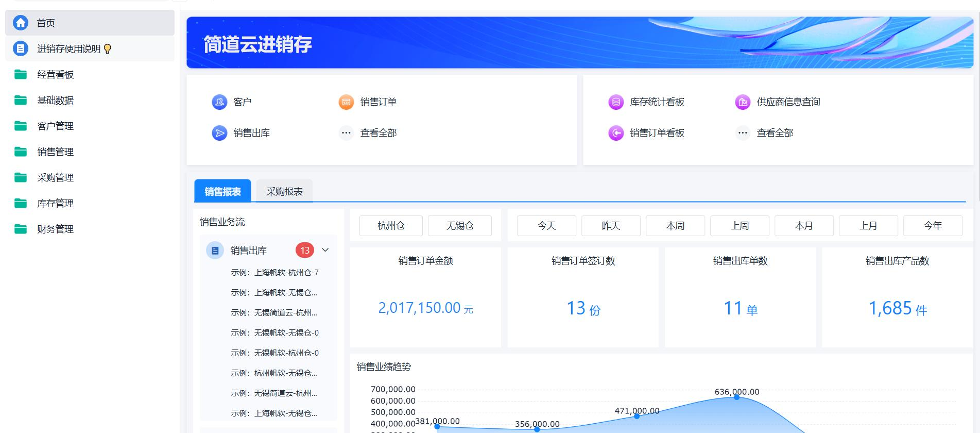Open record 示例: 无锡帆软-杭州仓-0

click(x=274, y=353)
